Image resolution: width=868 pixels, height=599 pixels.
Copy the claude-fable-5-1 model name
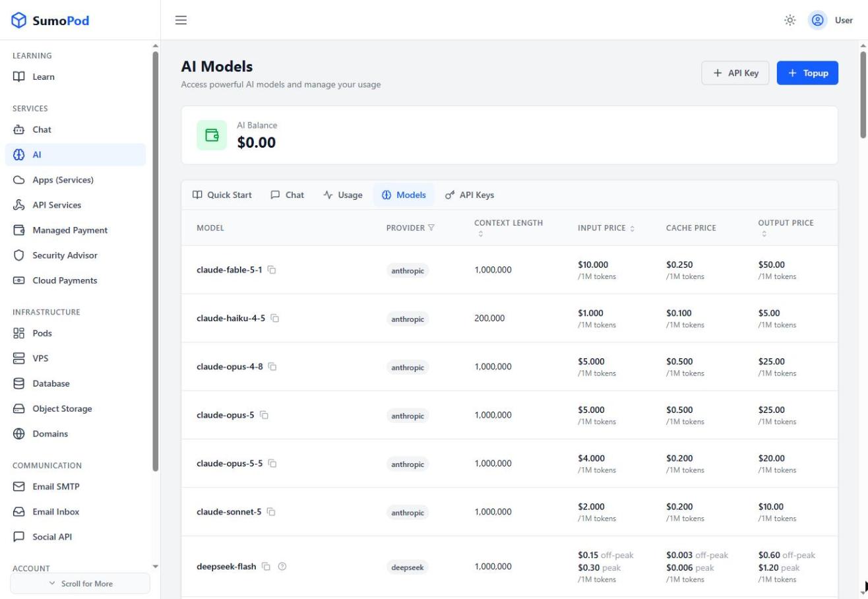coord(272,270)
